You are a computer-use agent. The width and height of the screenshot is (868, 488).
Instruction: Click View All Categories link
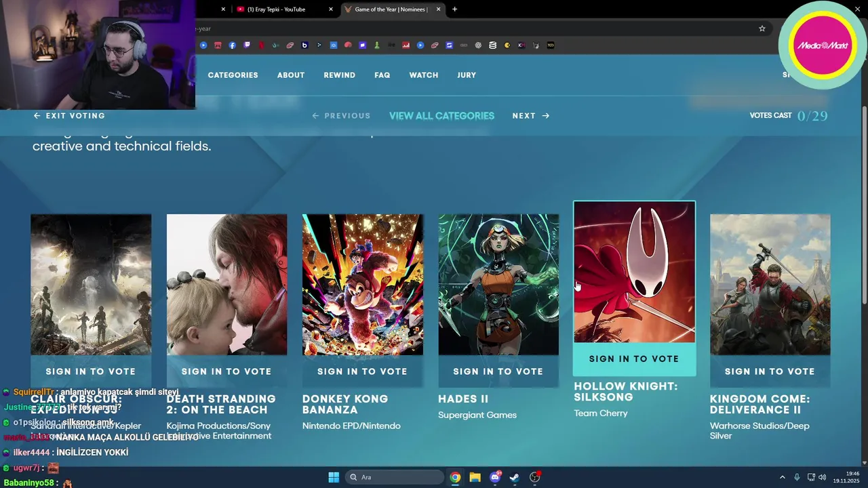click(x=441, y=116)
